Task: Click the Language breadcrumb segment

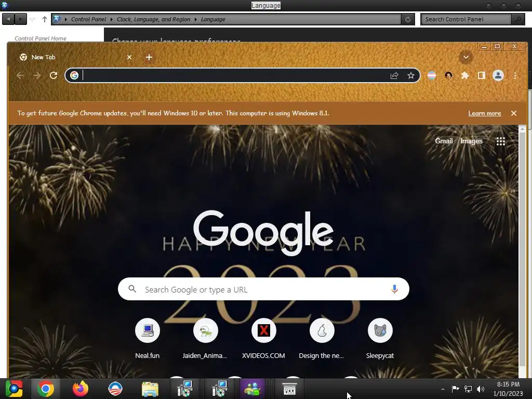Action: pyautogui.click(x=213, y=19)
